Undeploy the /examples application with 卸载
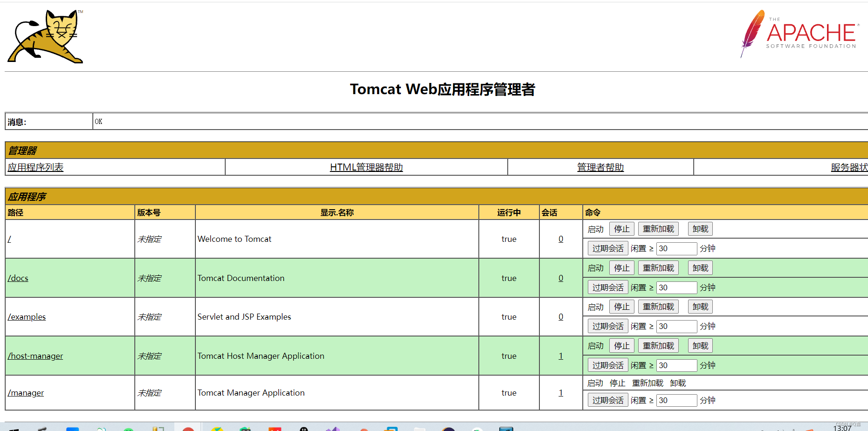This screenshot has height=431, width=868. click(700, 307)
